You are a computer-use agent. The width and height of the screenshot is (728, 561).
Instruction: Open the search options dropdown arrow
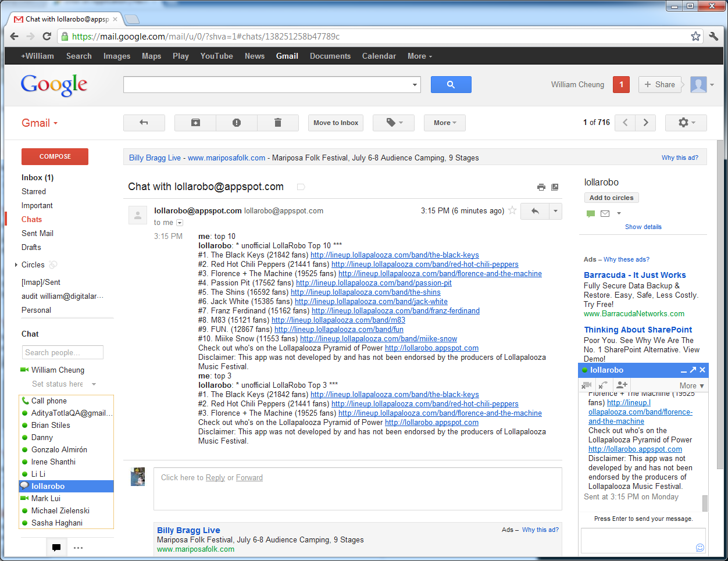pos(415,85)
